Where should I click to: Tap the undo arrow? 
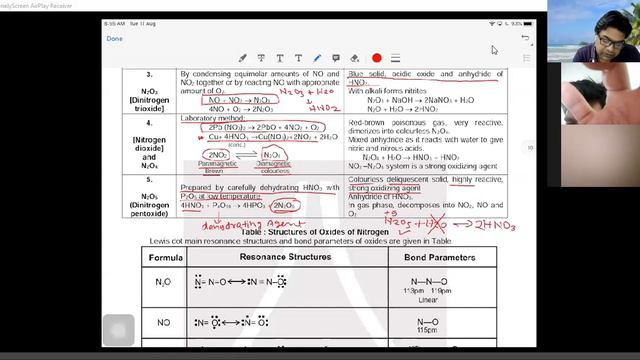(x=525, y=38)
